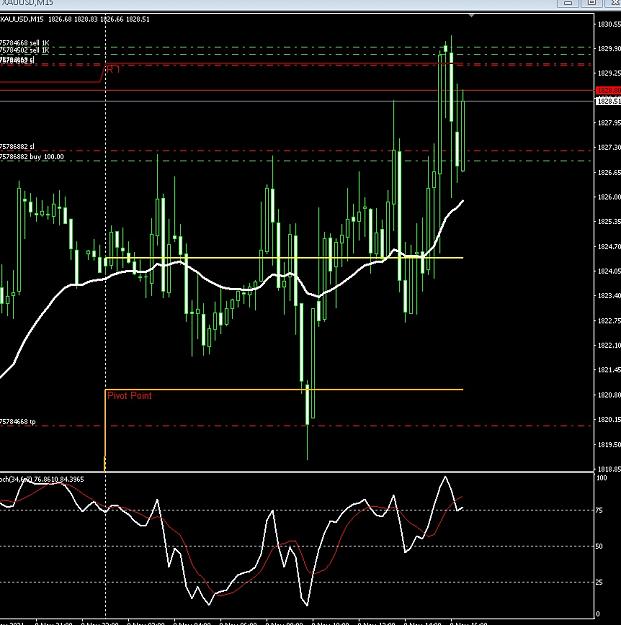Click the XAUUSD,M15 OHLC header inside chart

(75, 19)
